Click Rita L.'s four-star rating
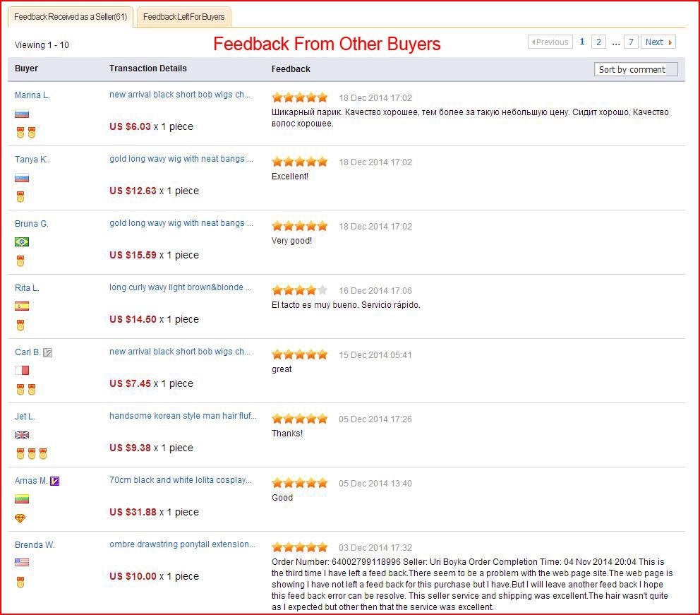Image resolution: width=700 pixels, height=615 pixels. (x=299, y=290)
